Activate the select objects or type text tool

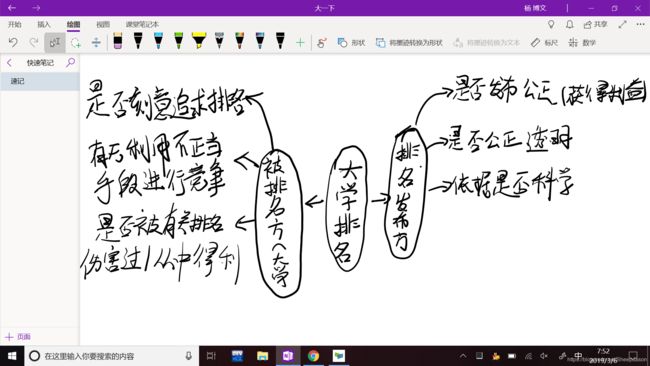point(55,42)
